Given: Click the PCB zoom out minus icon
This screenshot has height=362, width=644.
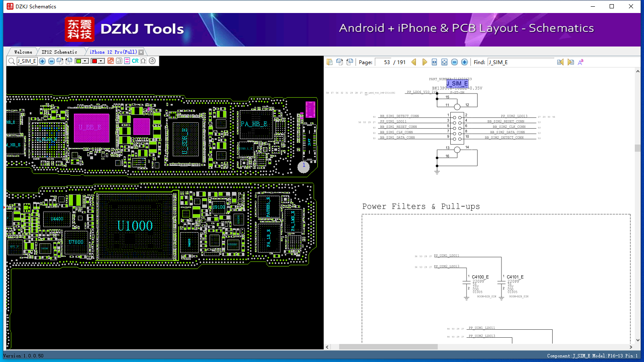Looking at the screenshot, I should [51, 61].
